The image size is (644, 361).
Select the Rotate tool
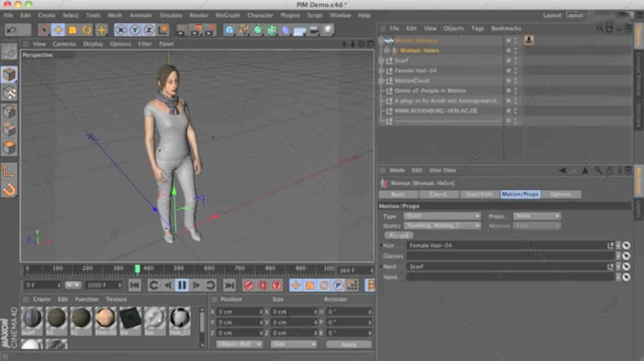click(86, 30)
